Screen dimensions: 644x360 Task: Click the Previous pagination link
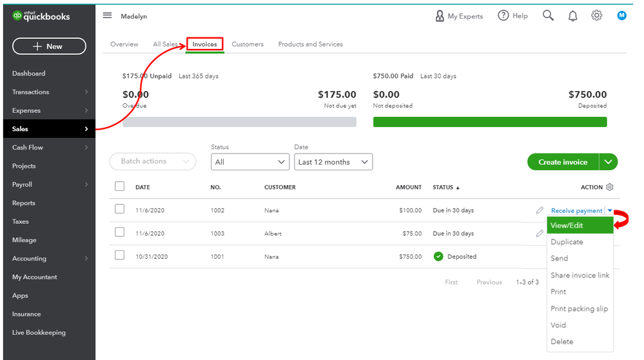(x=489, y=282)
